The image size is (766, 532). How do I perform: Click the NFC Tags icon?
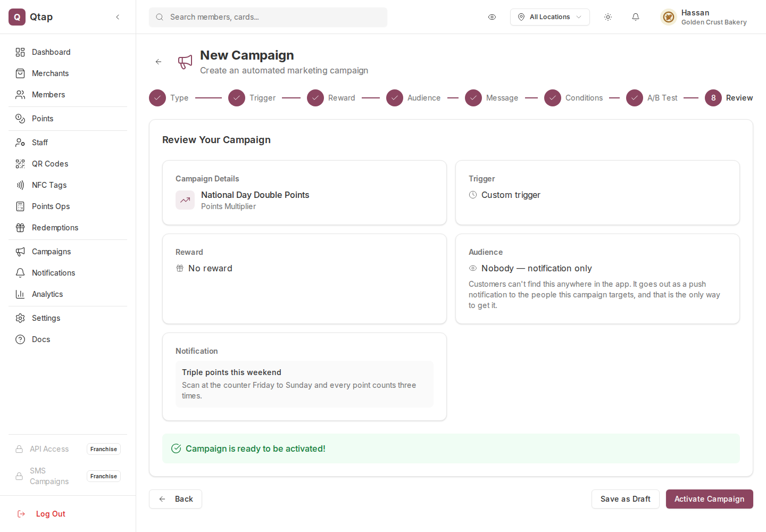pyautogui.click(x=20, y=185)
